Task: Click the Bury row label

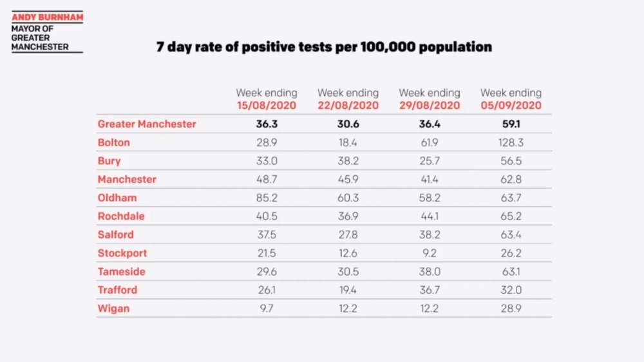Action: (x=109, y=161)
